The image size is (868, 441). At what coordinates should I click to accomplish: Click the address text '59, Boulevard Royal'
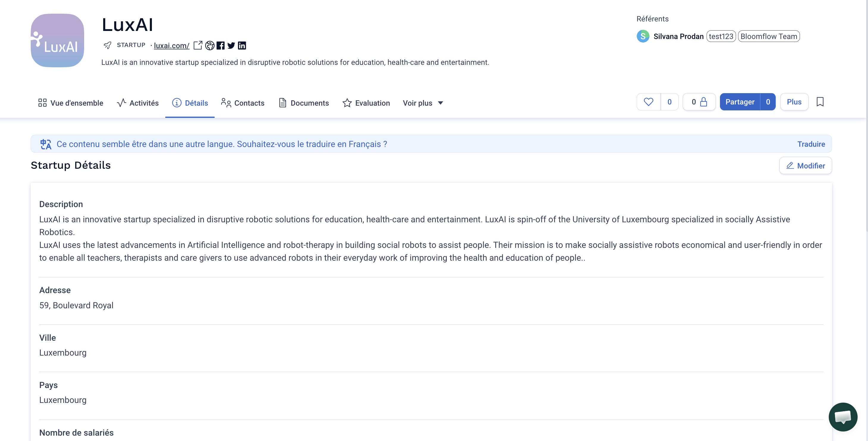(x=76, y=305)
